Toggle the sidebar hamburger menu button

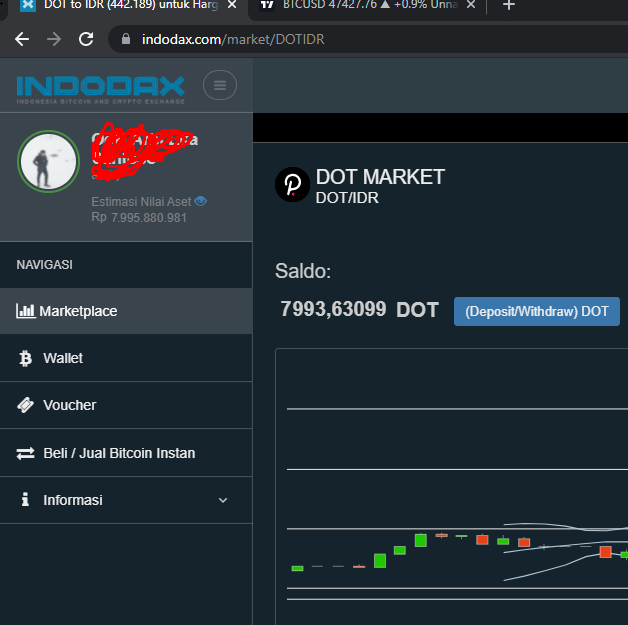pyautogui.click(x=220, y=85)
